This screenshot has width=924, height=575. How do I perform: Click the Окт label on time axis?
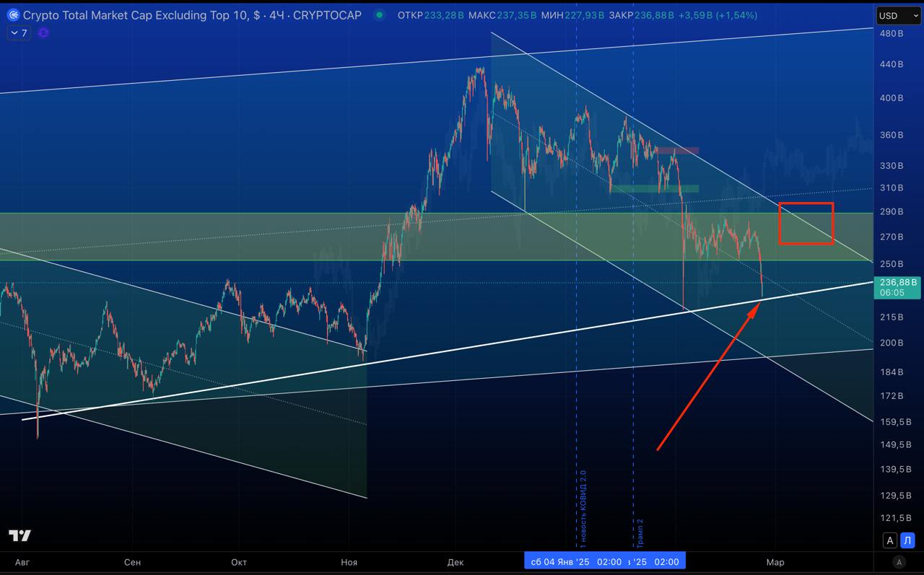pyautogui.click(x=239, y=562)
